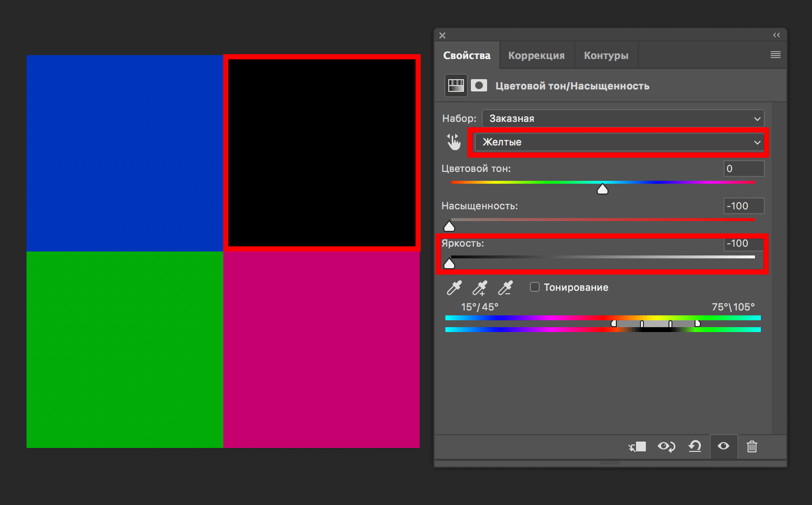This screenshot has height=505, width=812.
Task: Toggle visibility of the adjustment layer
Action: tap(723, 447)
